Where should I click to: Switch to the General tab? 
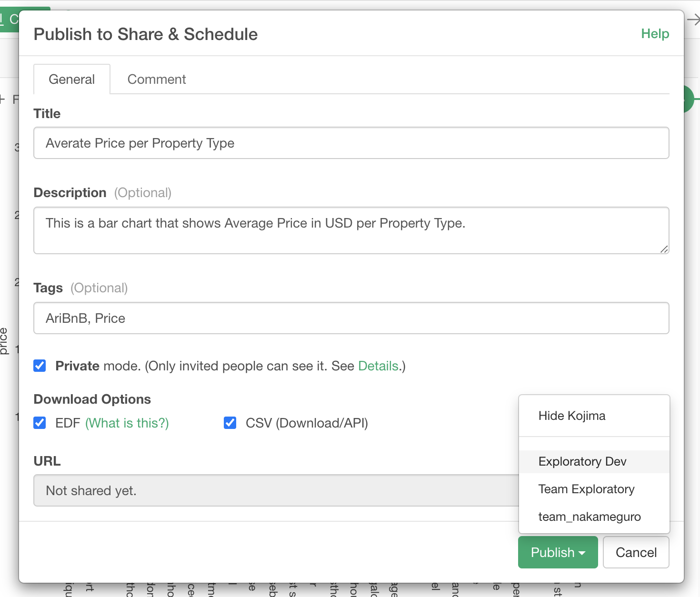point(72,79)
